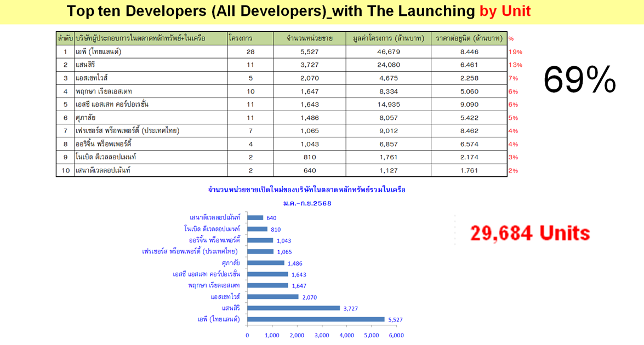Click units cell '3,727' in the table

point(309,65)
